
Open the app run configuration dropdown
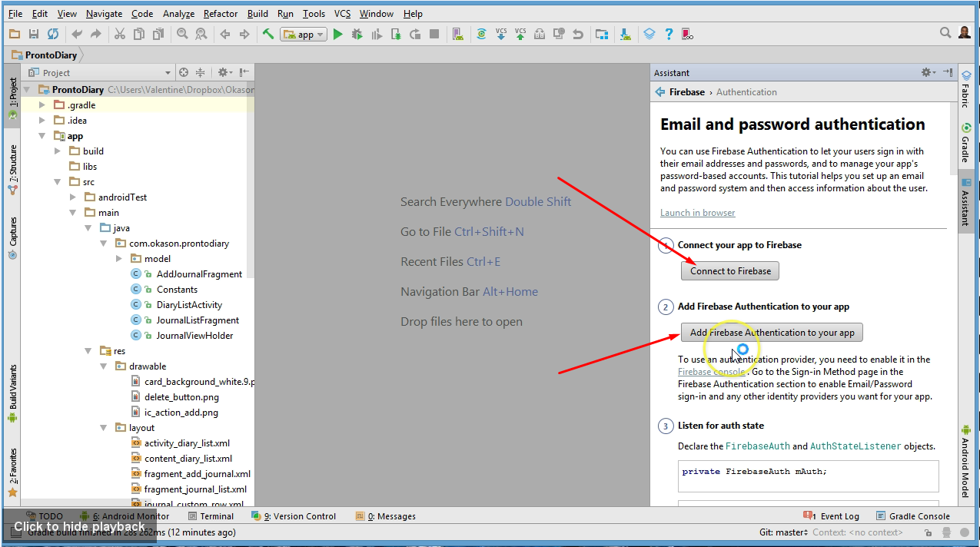click(304, 34)
